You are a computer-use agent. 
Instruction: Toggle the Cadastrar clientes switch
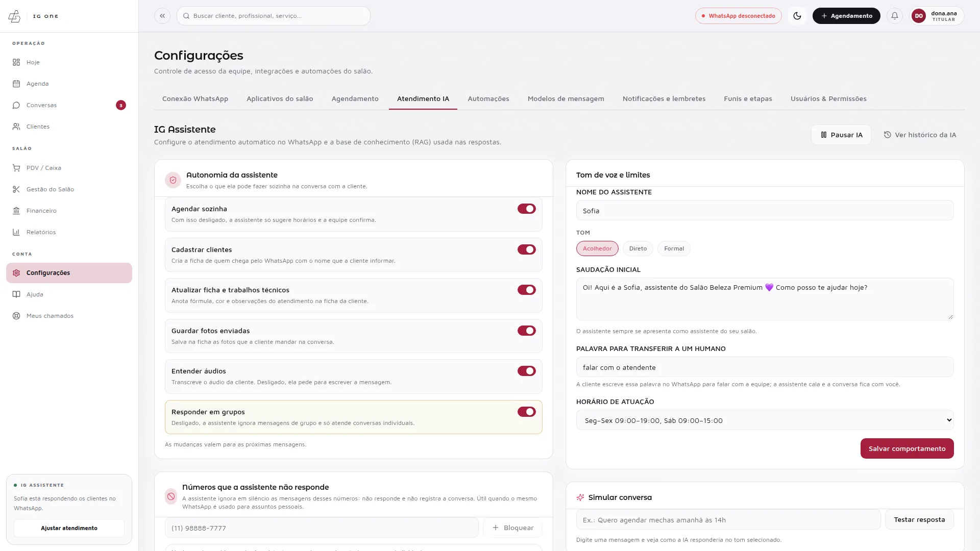[x=526, y=249]
